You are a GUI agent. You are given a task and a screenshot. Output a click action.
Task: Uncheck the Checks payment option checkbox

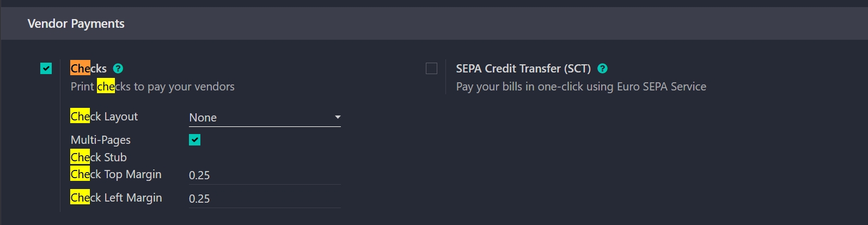coord(46,69)
